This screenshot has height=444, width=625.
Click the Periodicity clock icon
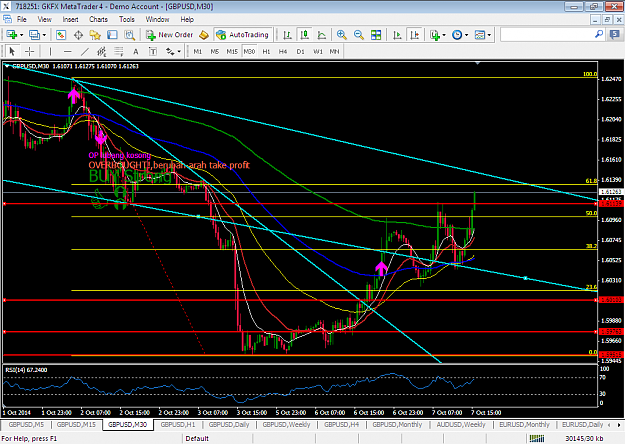pyautogui.click(x=457, y=35)
